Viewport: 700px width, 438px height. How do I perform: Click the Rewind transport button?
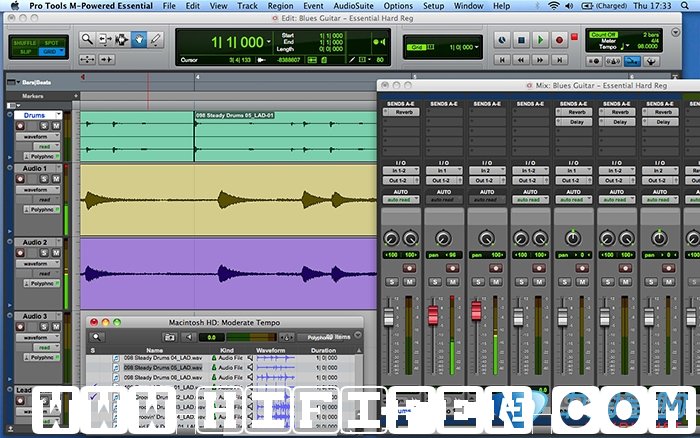pos(521,59)
